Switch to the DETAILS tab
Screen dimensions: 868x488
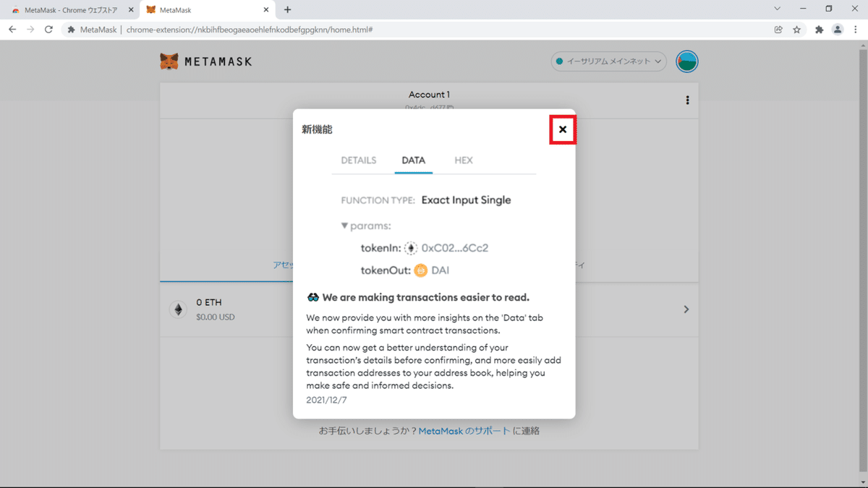(359, 160)
